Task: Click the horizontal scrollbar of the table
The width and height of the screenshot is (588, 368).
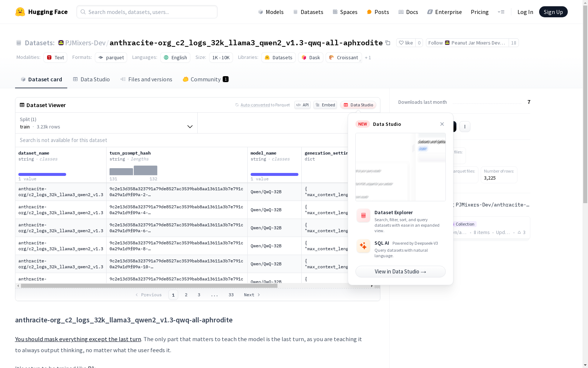Action: click(149, 286)
